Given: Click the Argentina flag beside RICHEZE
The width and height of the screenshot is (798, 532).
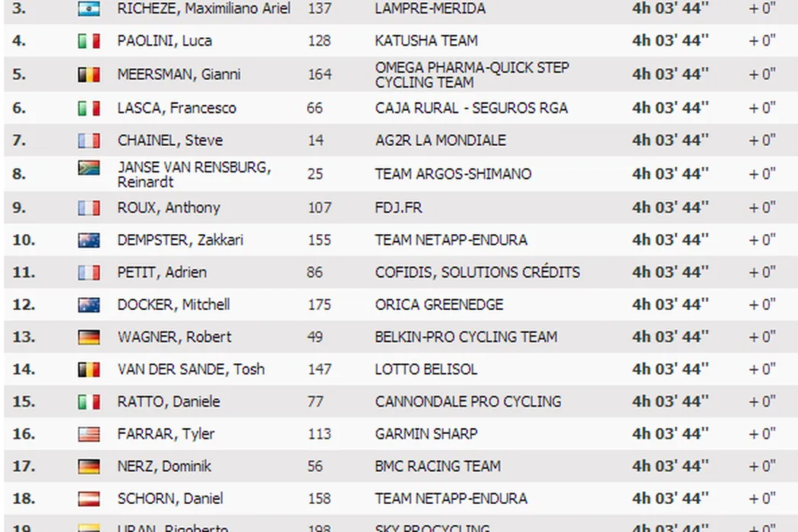Looking at the screenshot, I should click(89, 9).
